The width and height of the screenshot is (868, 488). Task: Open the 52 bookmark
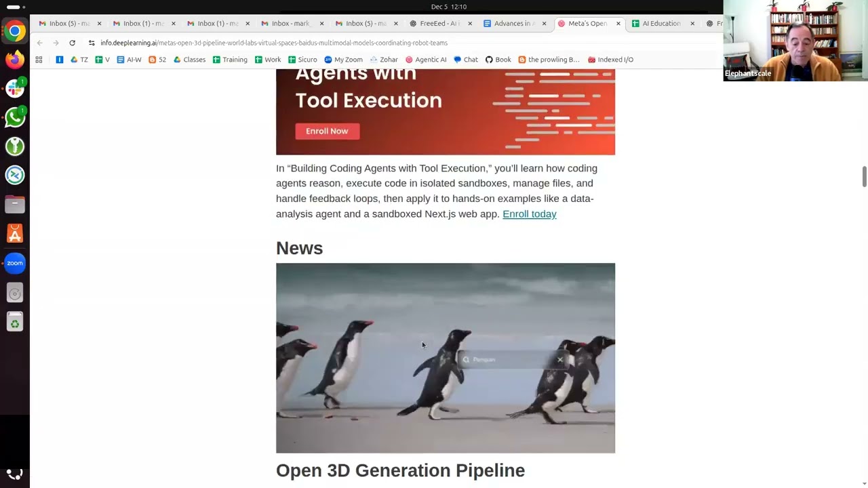pyautogui.click(x=157, y=60)
